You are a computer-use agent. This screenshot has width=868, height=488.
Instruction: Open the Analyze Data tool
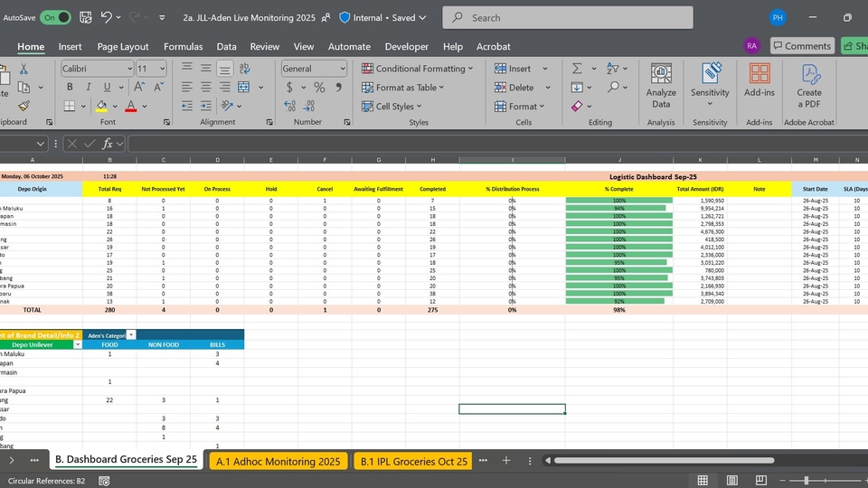661,86
